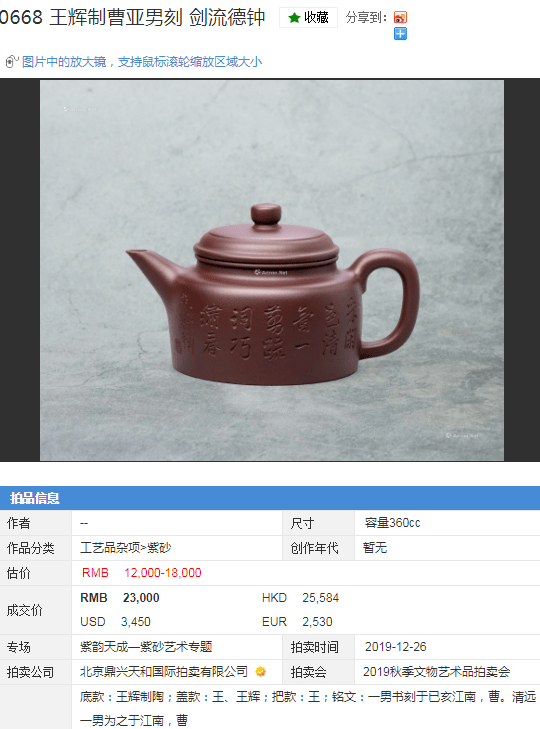540x729 pixels.
Task: Click the RMB 23,000 hammer price
Action: 120,597
